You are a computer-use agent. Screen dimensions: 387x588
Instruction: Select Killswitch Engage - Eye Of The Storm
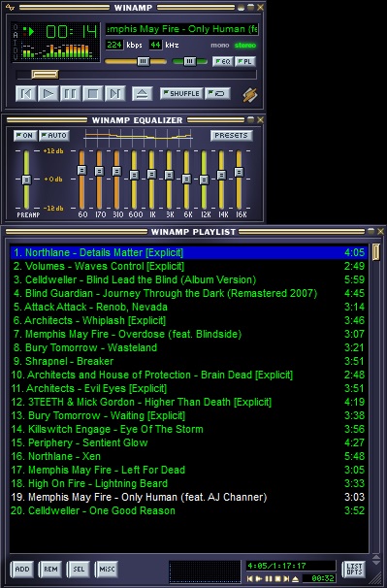(188, 429)
